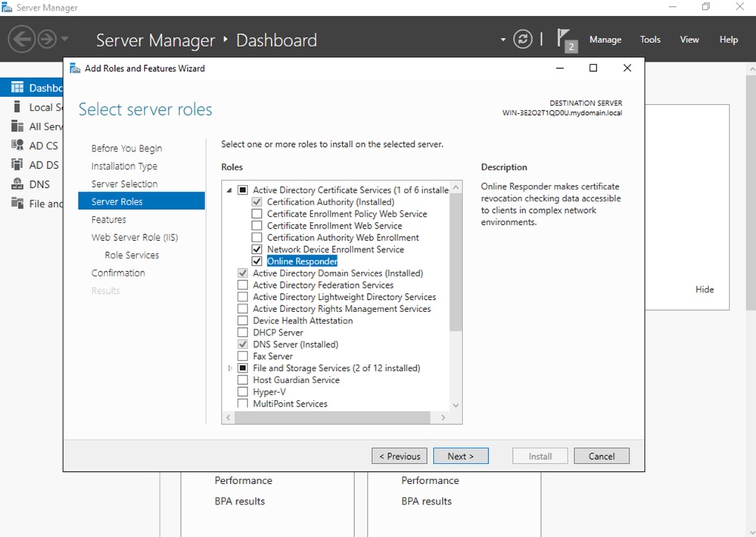Click the Add Roles and Features Wizard title icon
756x537 pixels.
[x=75, y=68]
